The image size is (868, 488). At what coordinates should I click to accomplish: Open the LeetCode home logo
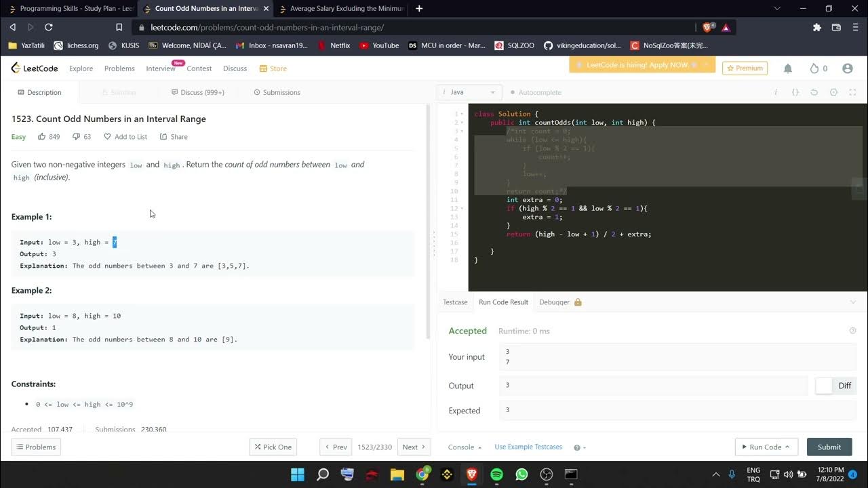pos(35,68)
